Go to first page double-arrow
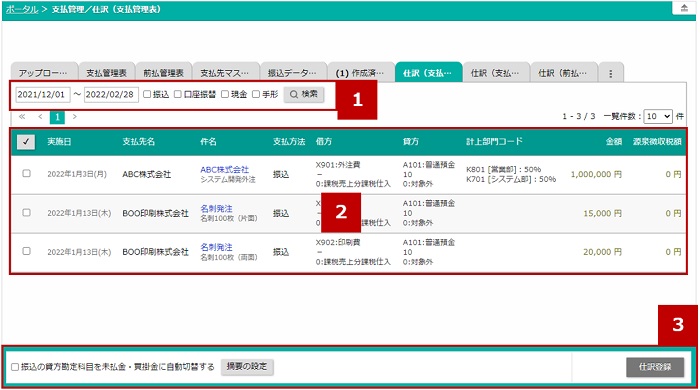Screen dimensions: 700x390 [x=22, y=116]
